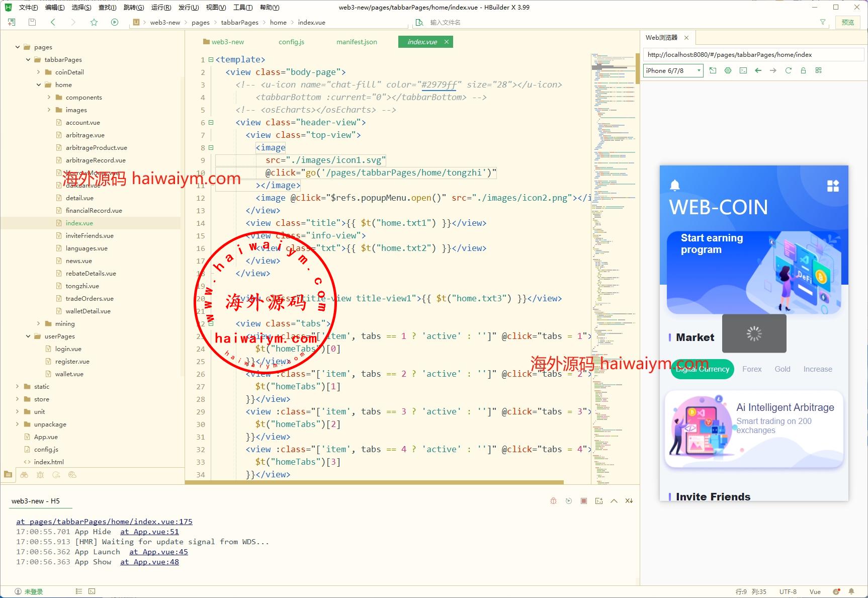Stop the running web3-new H5 process
The height and width of the screenshot is (598, 868).
(583, 501)
